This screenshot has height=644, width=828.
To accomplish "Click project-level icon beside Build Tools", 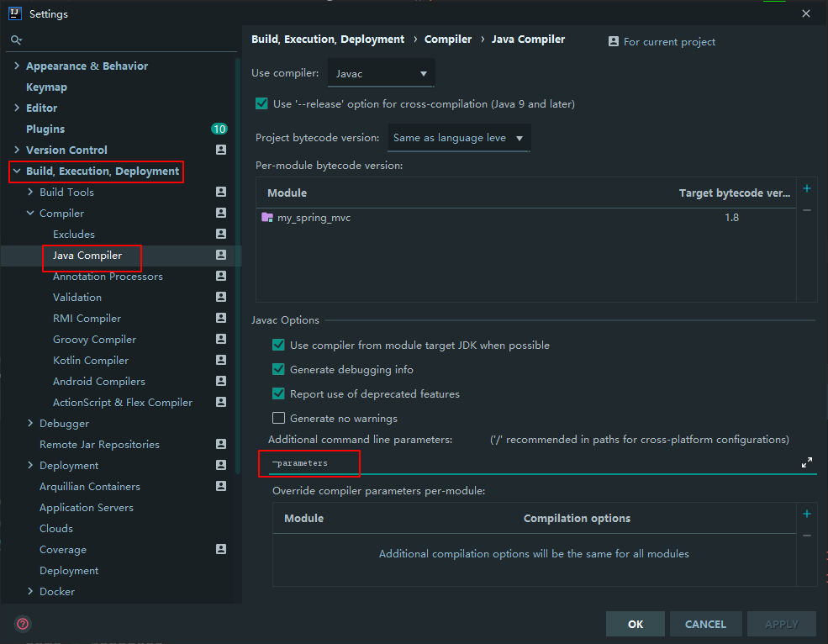I will click(x=221, y=192).
